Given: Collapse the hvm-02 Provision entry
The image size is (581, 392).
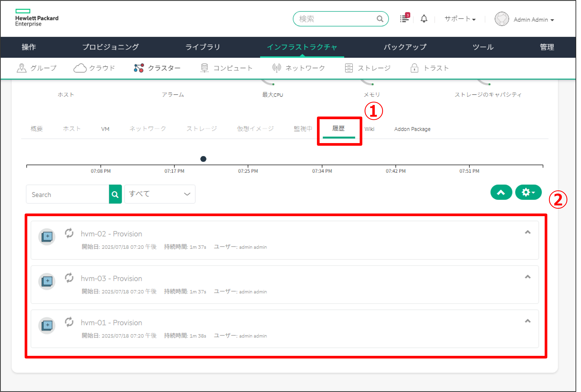Looking at the screenshot, I should click(x=528, y=232).
